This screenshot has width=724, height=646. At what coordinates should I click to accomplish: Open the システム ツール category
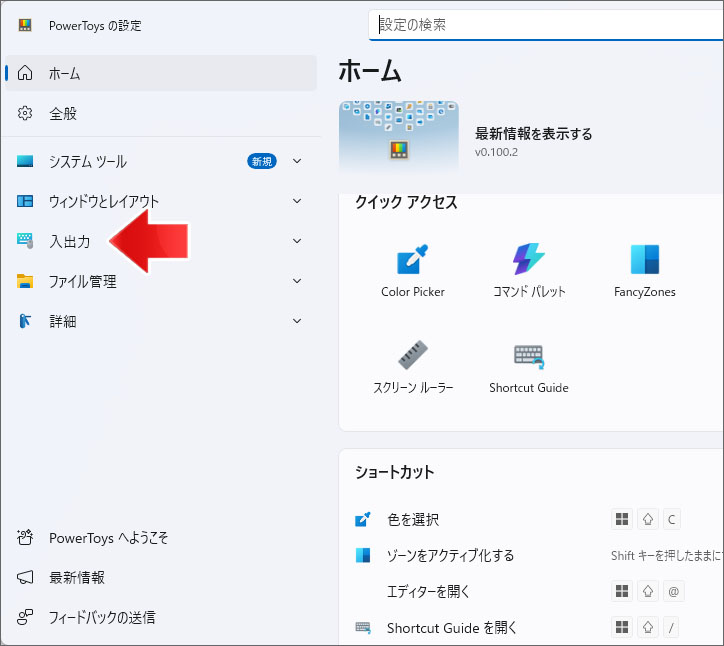[x=161, y=161]
